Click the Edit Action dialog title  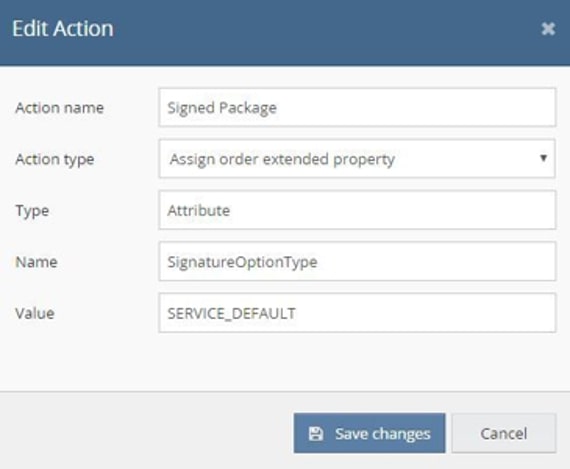tap(63, 29)
